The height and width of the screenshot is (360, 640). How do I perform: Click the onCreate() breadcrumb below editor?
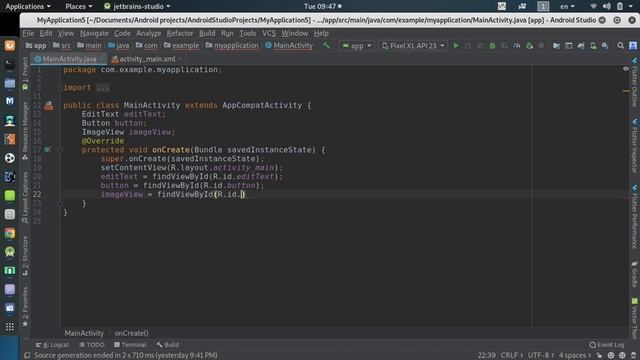pyautogui.click(x=131, y=333)
